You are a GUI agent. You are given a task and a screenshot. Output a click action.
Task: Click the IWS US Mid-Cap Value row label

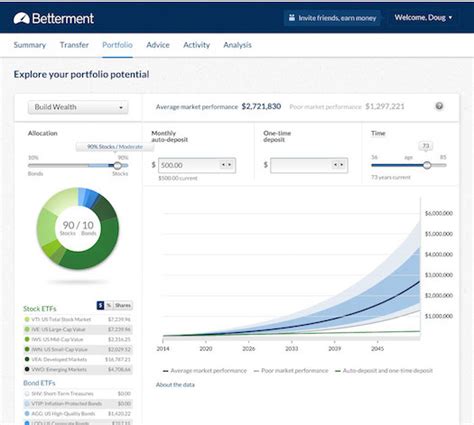[x=57, y=339]
